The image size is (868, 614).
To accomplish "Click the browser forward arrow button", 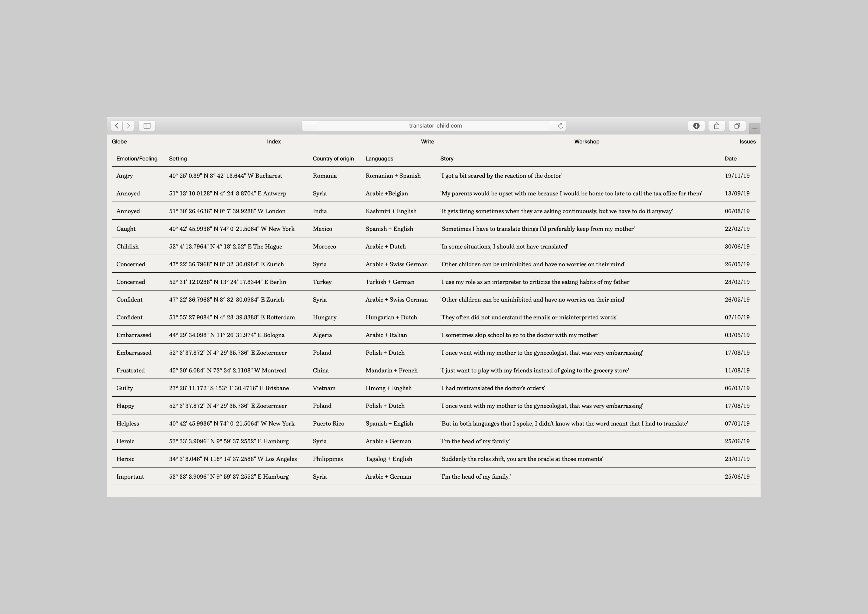I will 129,126.
